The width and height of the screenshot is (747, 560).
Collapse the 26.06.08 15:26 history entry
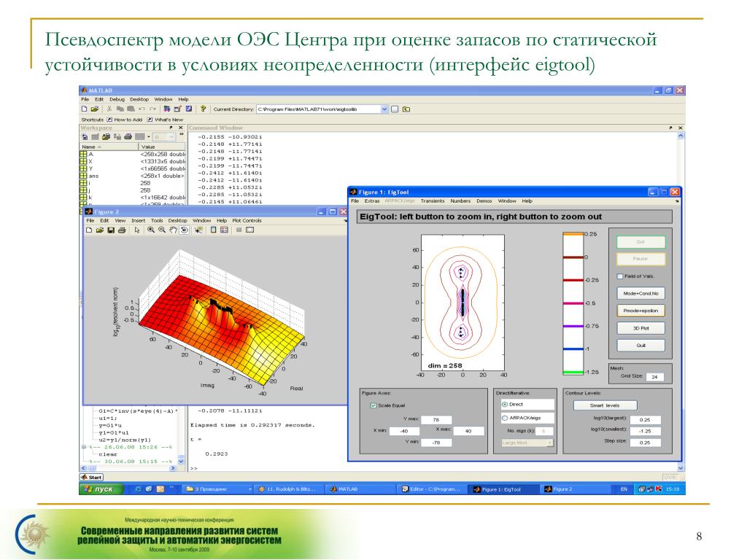[x=84, y=447]
